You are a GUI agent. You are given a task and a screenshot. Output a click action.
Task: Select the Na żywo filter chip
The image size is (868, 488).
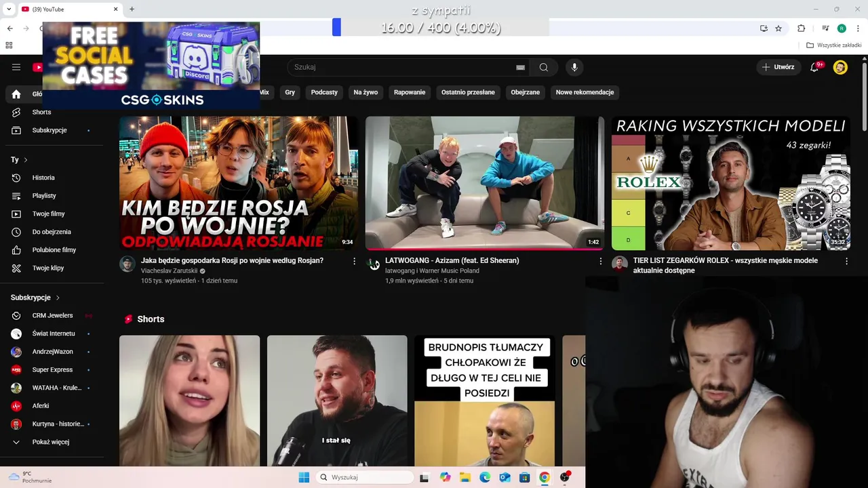366,92
